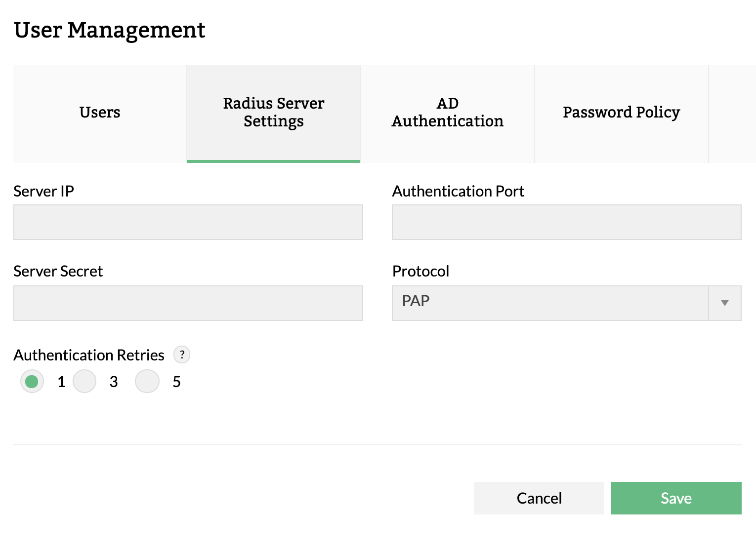This screenshot has width=756, height=551.
Task: Open the Authentication Retries help tooltip
Action: [x=181, y=354]
